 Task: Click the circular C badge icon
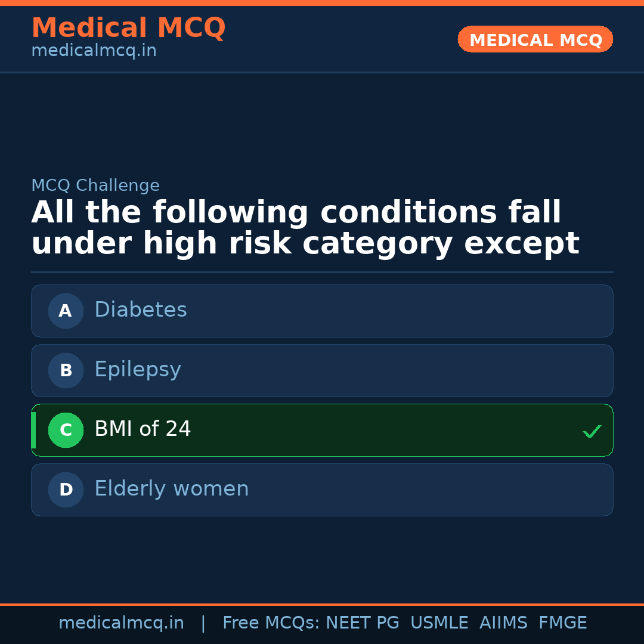(66, 430)
